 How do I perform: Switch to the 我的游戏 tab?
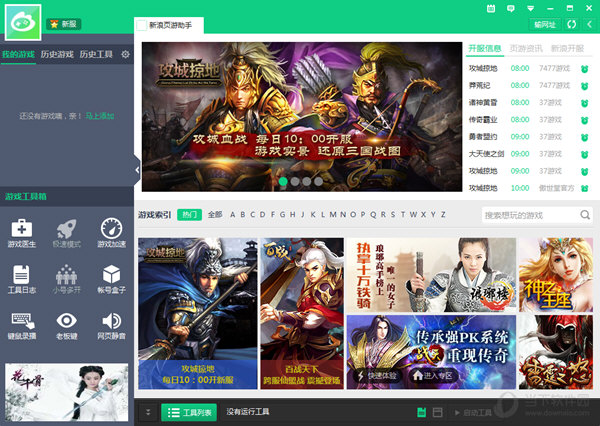[x=18, y=54]
